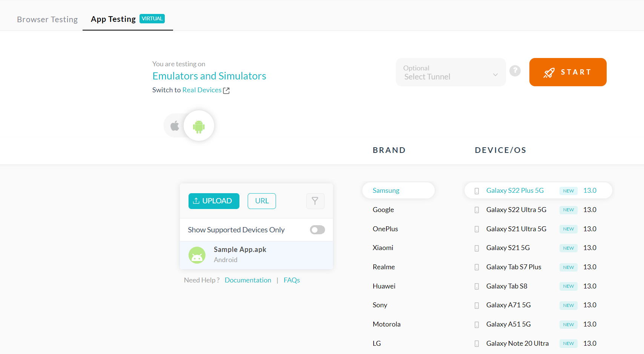Open the Select Tunnel dropdown
The height and width of the screenshot is (354, 644).
(451, 72)
